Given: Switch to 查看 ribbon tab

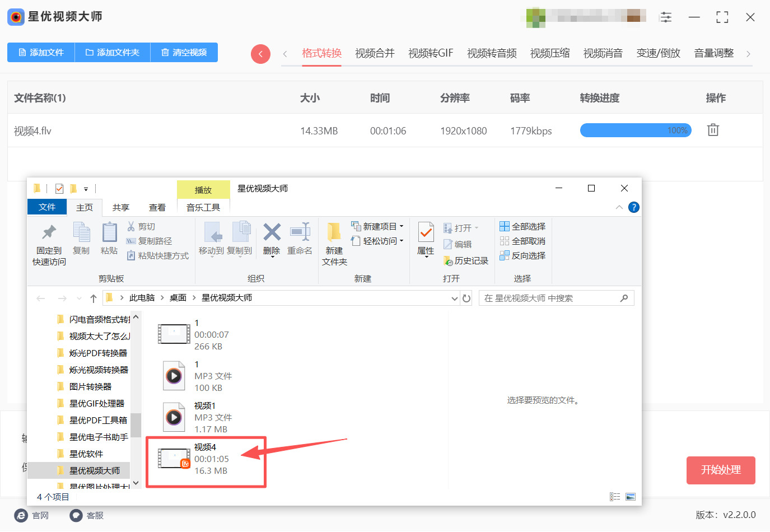Looking at the screenshot, I should tap(157, 208).
